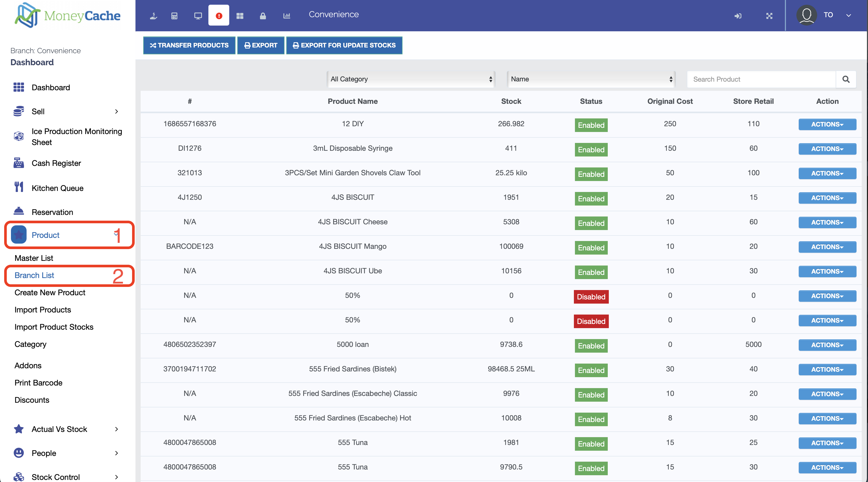Screen dimensions: 868x482
Task: Open the grid layout icon in top bar
Action: tap(240, 15)
